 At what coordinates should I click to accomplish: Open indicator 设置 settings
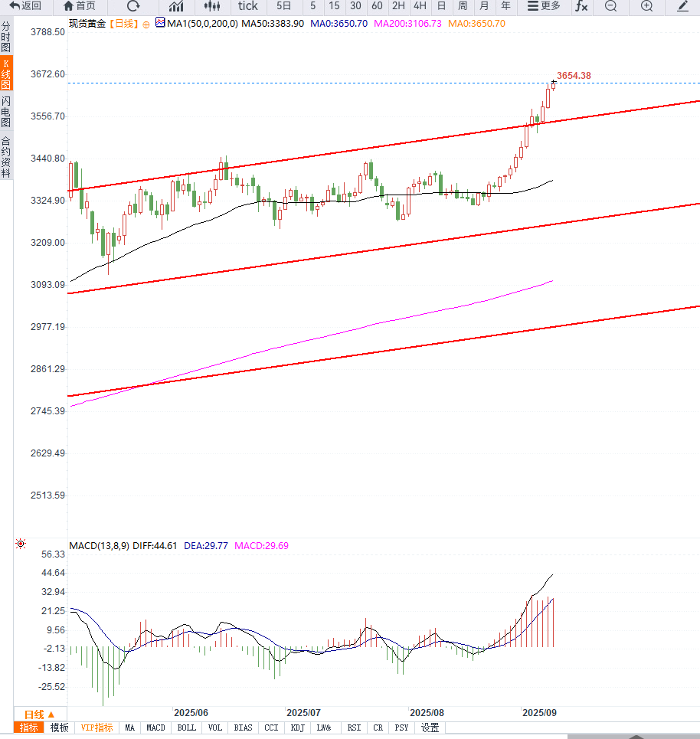[x=430, y=728]
